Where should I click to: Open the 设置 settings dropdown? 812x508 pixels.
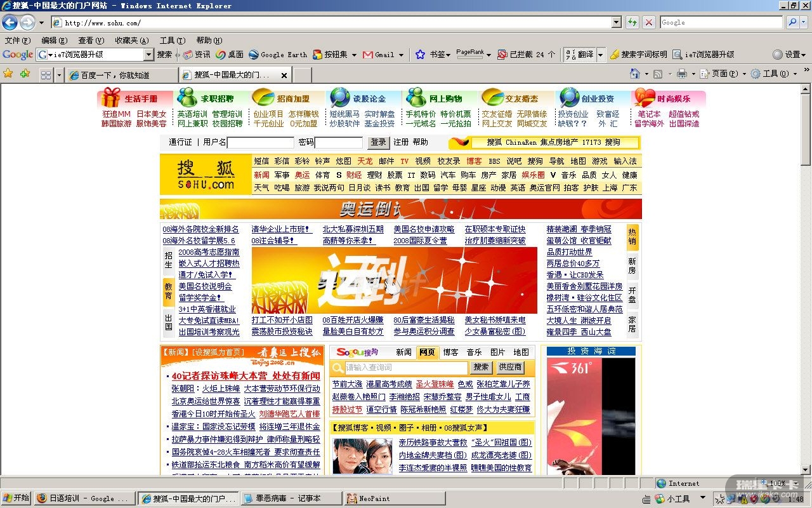(x=789, y=55)
